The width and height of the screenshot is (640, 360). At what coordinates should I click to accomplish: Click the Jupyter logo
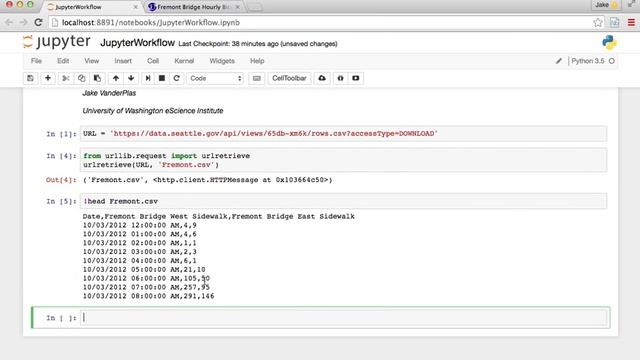coord(57,42)
